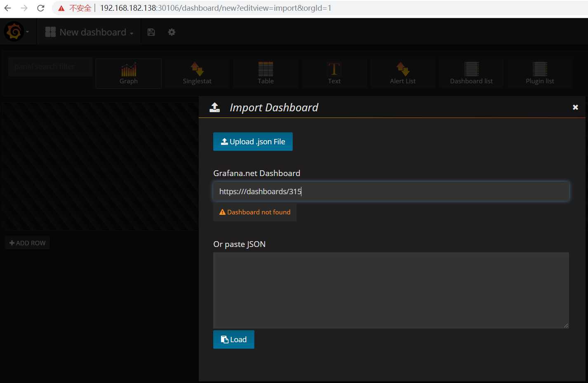Screen dimensions: 588x383
Task: Click the browser back arrow
Action: pos(7,8)
